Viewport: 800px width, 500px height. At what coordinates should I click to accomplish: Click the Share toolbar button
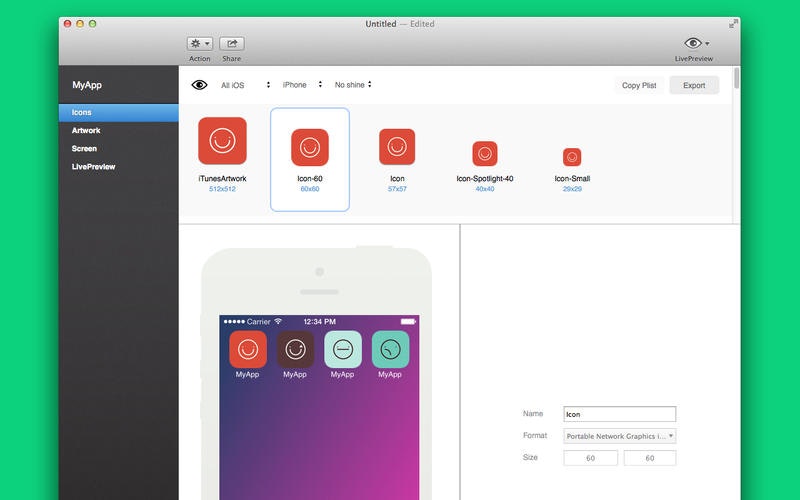tap(232, 44)
